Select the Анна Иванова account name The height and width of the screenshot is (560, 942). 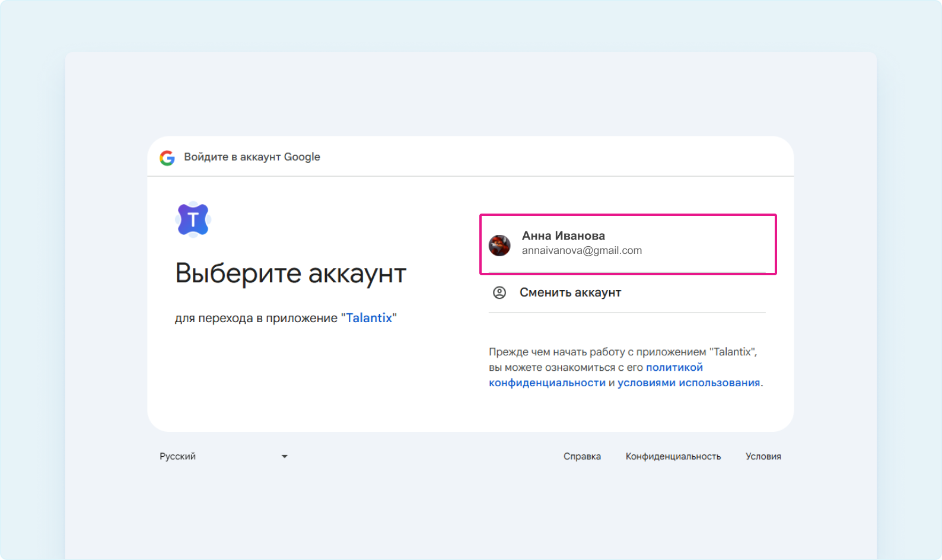[x=563, y=236]
